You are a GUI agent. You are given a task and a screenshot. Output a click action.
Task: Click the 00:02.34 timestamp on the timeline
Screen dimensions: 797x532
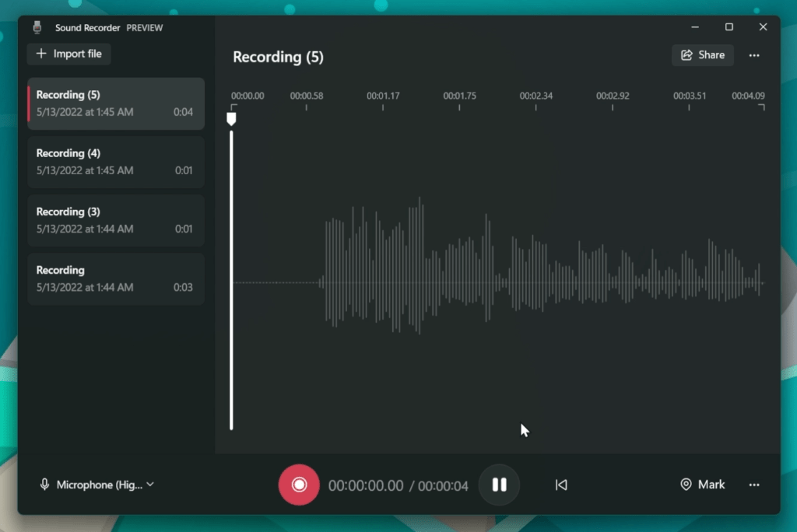click(x=536, y=95)
